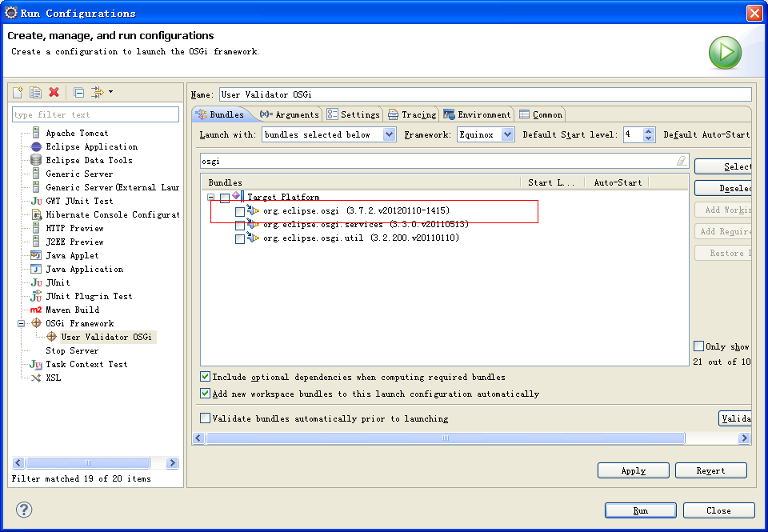Click the XSL icon in tree
The width and height of the screenshot is (768, 532).
[36, 378]
